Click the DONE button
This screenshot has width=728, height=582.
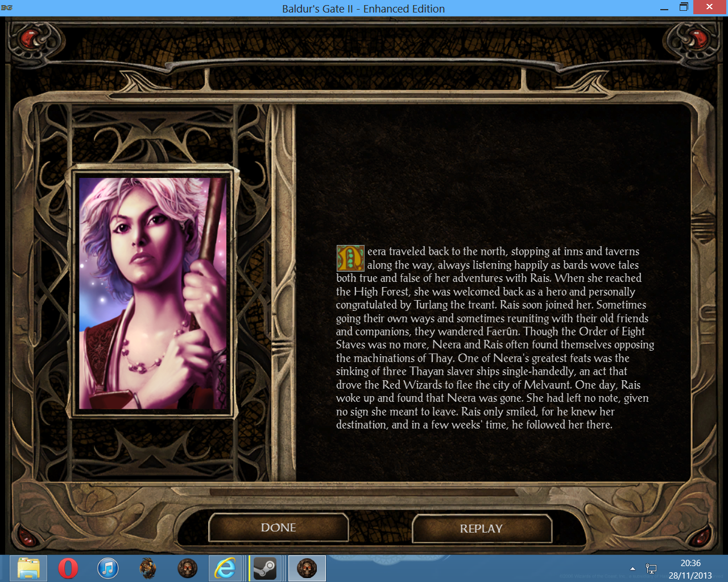278,528
